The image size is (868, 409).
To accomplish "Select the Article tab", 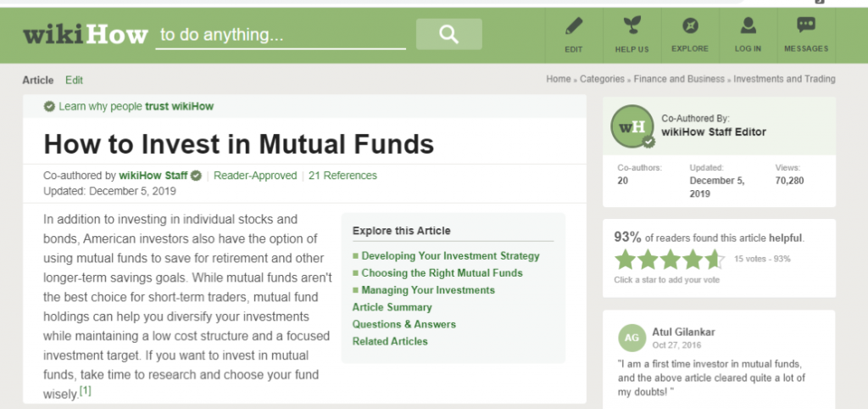I will (37, 80).
